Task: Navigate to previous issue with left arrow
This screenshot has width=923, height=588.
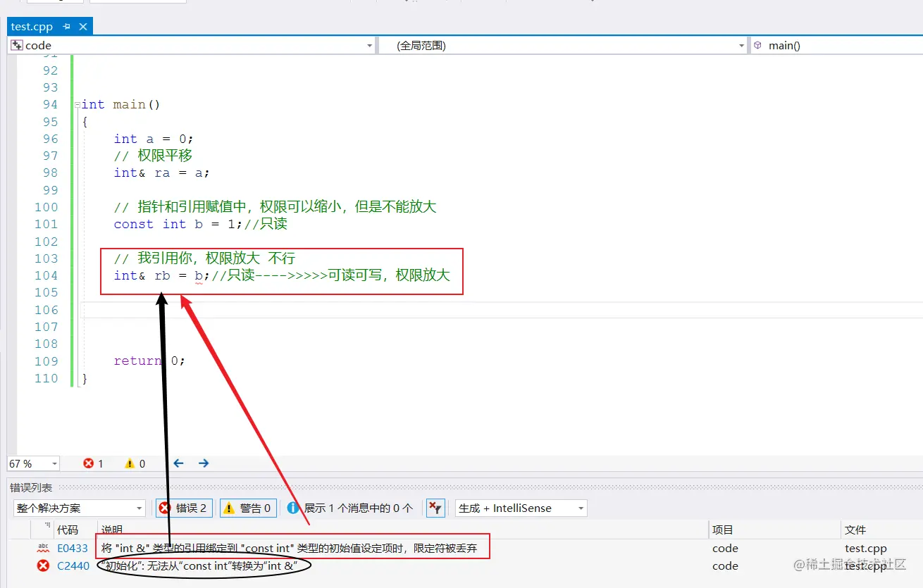Action: 178,463
